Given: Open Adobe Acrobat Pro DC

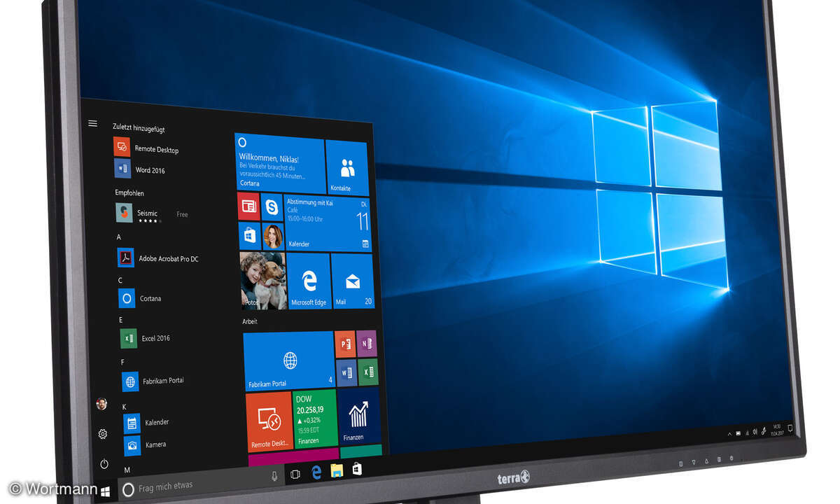Looking at the screenshot, I should pos(158,258).
